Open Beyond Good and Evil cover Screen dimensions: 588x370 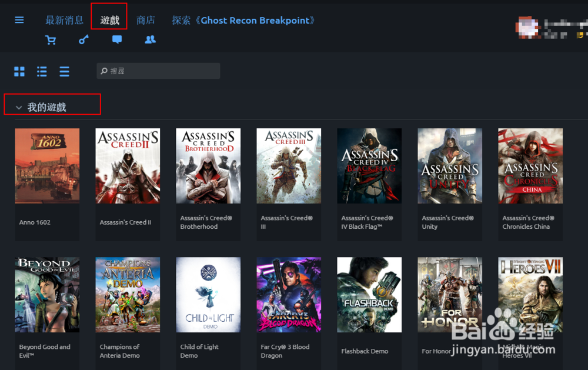[x=47, y=295]
